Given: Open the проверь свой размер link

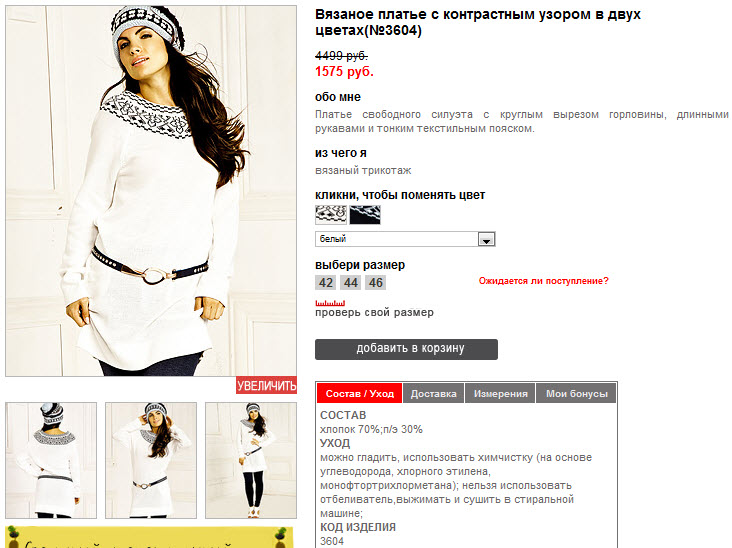Looking at the screenshot, I should click(x=374, y=312).
